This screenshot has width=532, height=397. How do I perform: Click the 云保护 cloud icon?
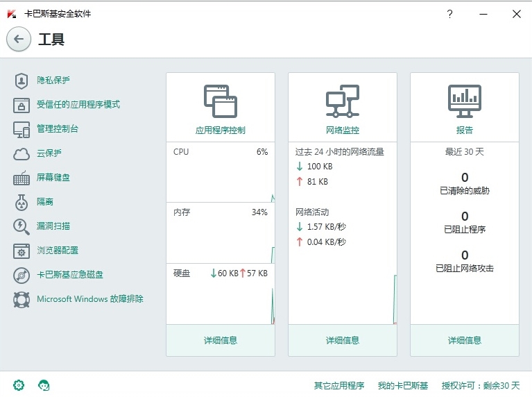22,154
